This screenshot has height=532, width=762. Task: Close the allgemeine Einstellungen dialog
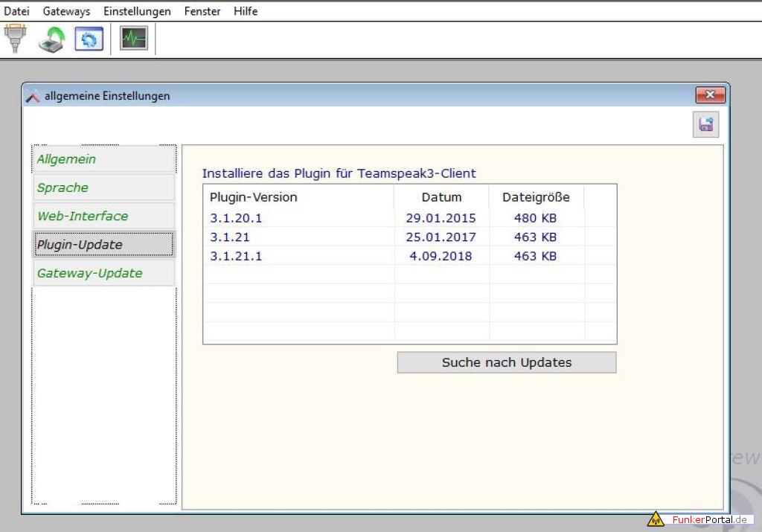pos(710,95)
